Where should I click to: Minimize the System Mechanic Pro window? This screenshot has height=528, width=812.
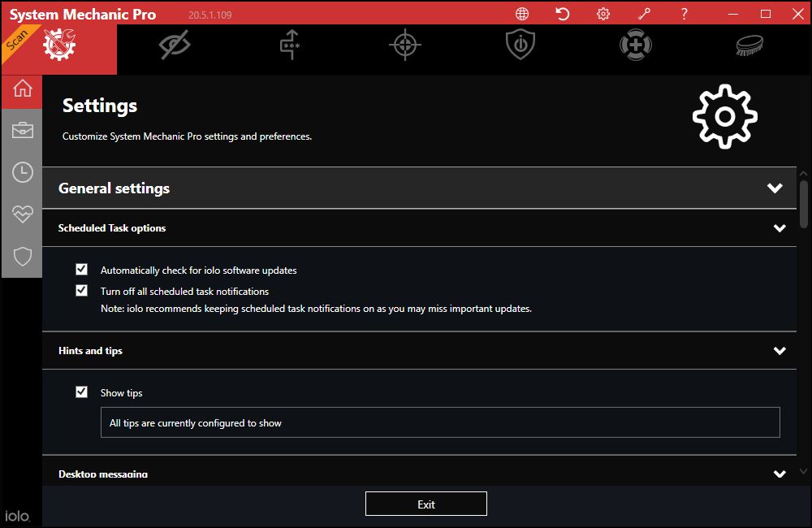coord(733,14)
